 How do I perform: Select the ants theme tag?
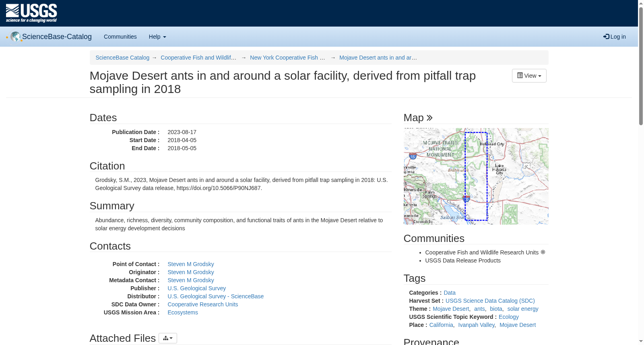point(479,309)
